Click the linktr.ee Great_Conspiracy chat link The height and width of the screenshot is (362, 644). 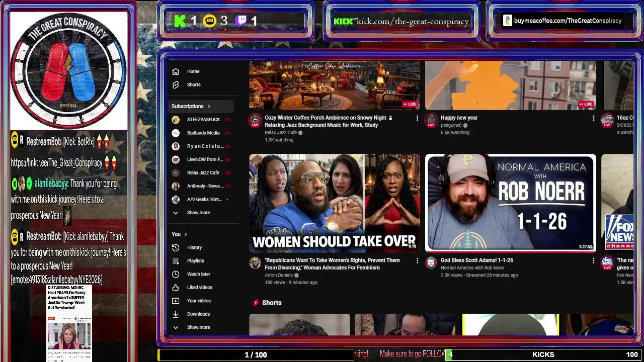tap(56, 163)
